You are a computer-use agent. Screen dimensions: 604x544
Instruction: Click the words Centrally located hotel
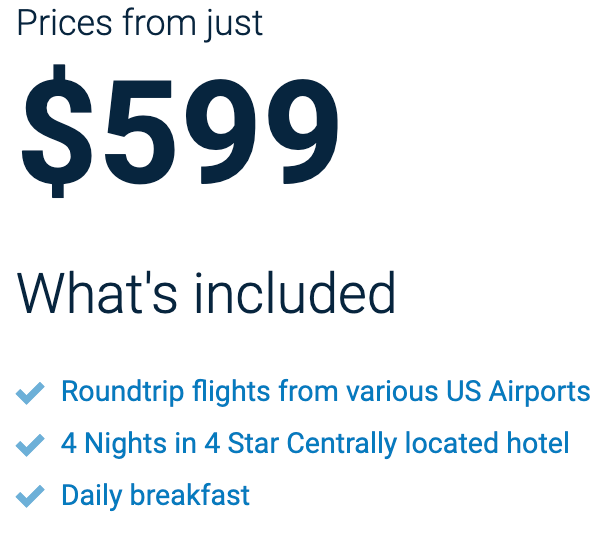tap(428, 444)
